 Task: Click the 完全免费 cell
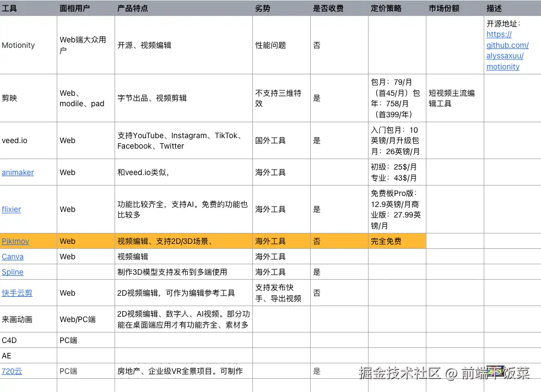click(397, 241)
